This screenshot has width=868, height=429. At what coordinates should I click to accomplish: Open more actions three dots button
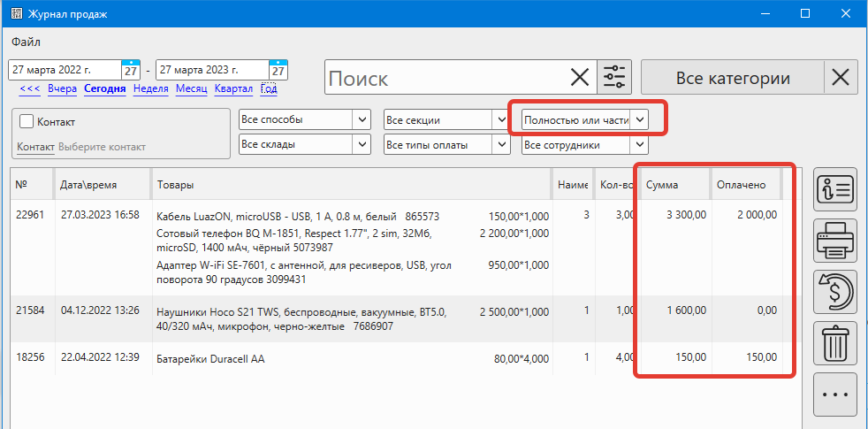point(834,395)
